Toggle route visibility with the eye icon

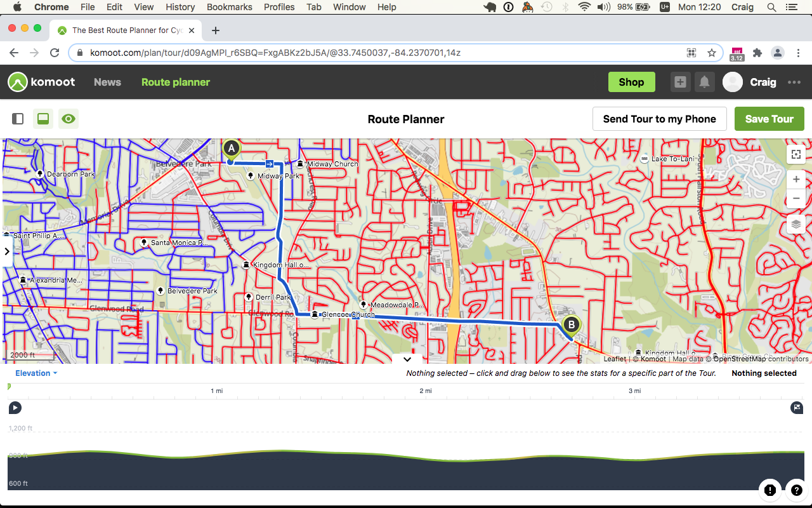tap(68, 119)
